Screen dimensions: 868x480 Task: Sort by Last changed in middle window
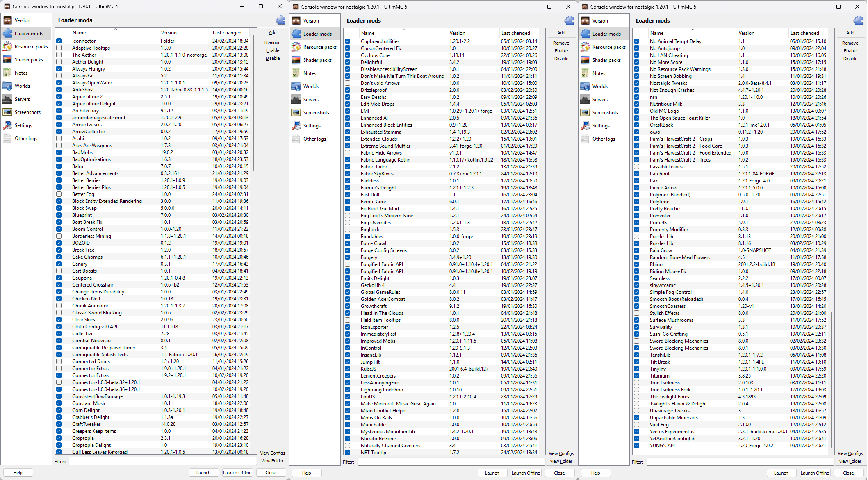[519, 33]
